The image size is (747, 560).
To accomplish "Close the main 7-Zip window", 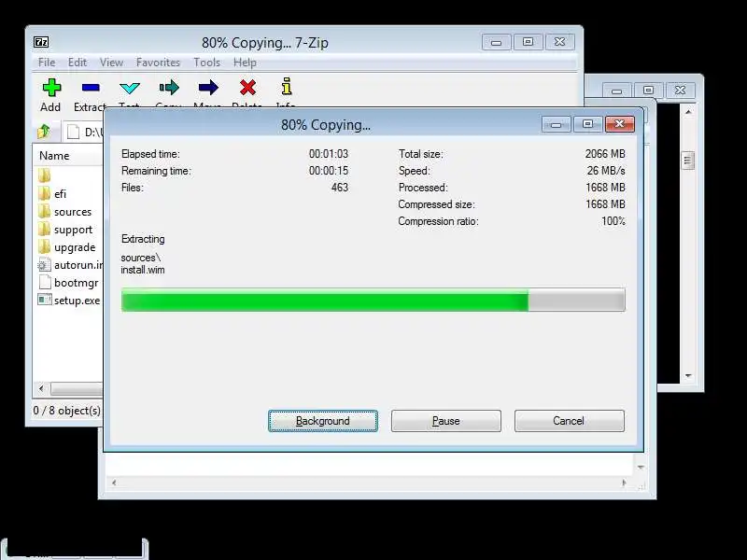I will coord(559,42).
